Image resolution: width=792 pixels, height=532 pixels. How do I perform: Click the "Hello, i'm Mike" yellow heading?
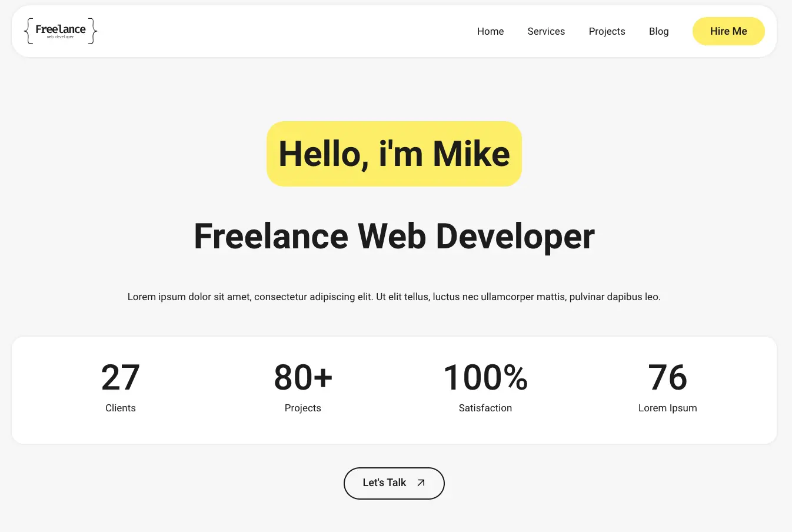pos(394,154)
